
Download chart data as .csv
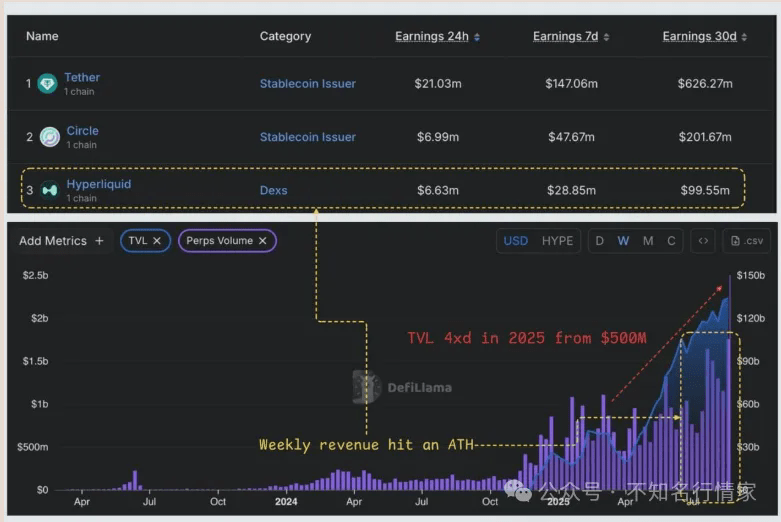click(746, 241)
